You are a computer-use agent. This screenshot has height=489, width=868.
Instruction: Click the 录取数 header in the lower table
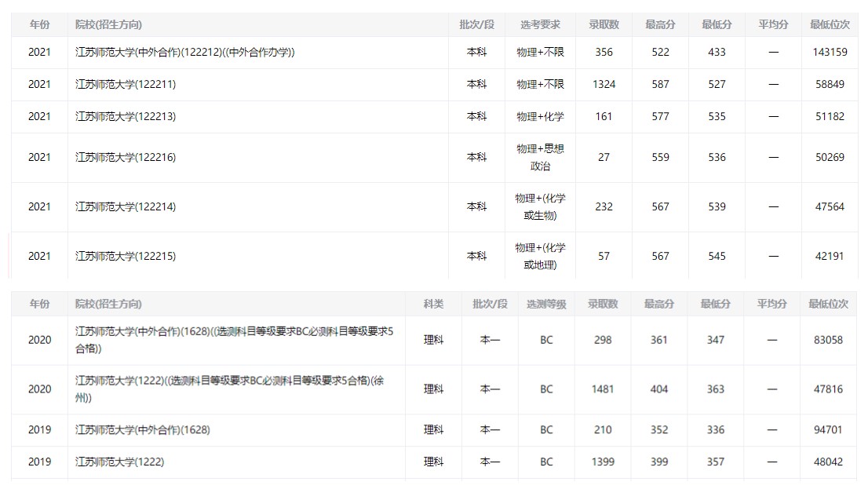pos(603,304)
